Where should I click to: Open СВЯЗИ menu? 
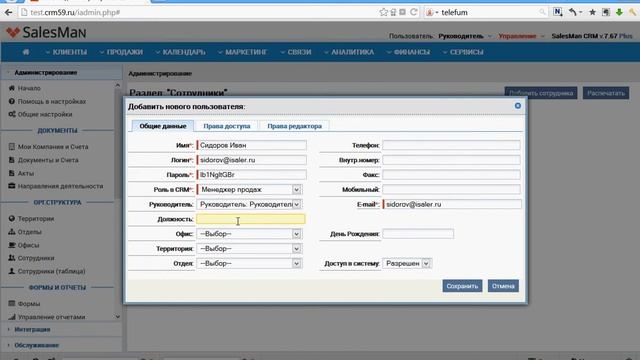click(x=296, y=52)
